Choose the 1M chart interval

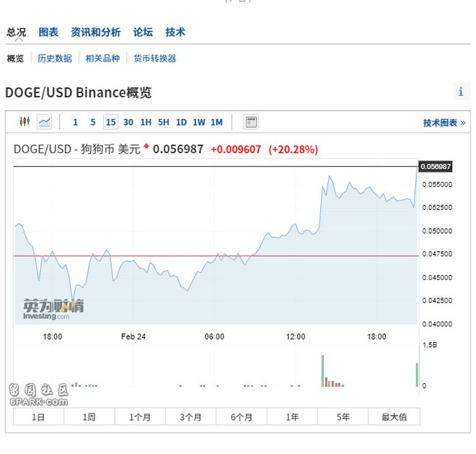point(216,122)
